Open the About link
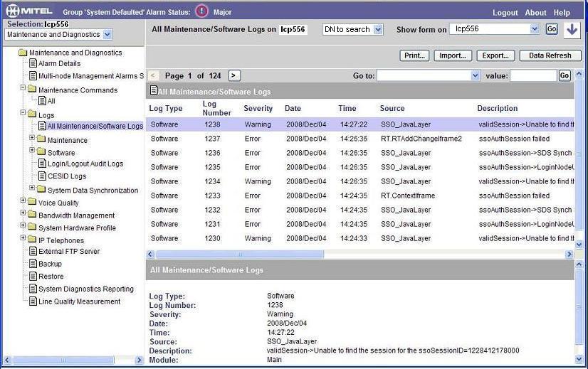The height and width of the screenshot is (369, 588). coord(535,13)
